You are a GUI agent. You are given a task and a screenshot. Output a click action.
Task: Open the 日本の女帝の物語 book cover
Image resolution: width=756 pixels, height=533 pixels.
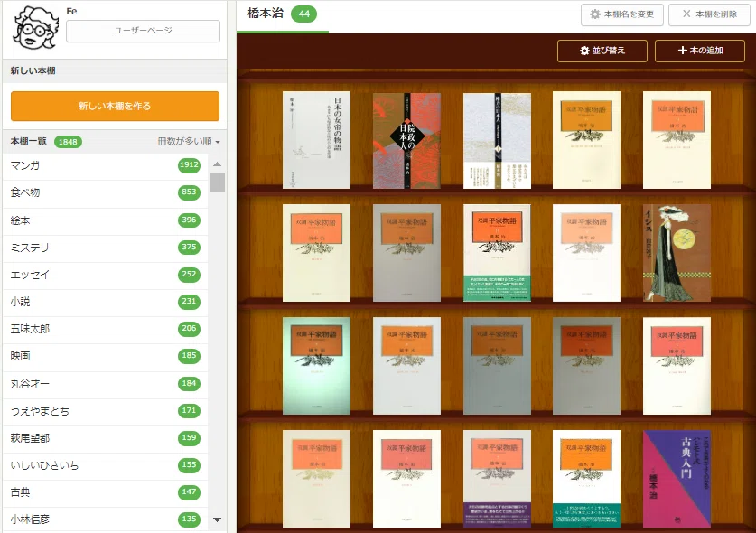point(316,140)
